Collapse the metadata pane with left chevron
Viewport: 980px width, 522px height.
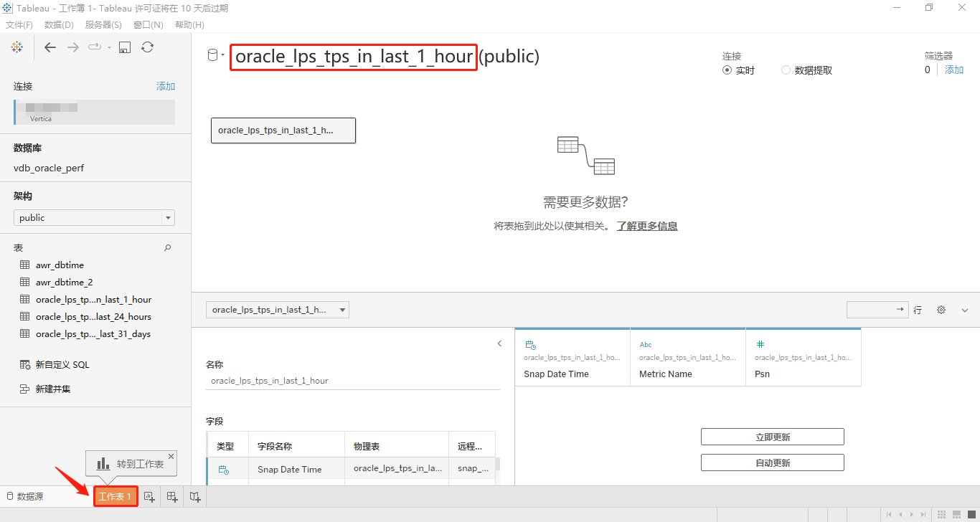(500, 343)
